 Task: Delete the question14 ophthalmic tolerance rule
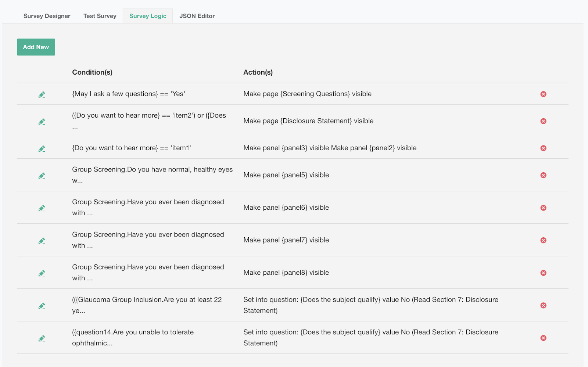coord(543,338)
